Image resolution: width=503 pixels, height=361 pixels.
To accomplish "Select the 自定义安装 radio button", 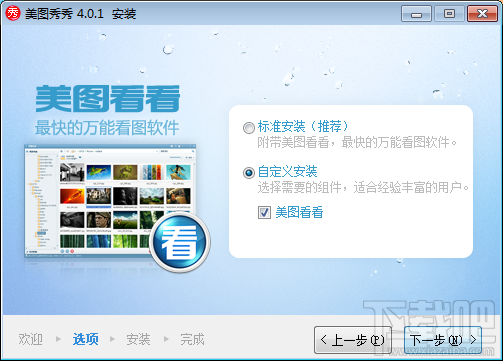I will [x=249, y=173].
